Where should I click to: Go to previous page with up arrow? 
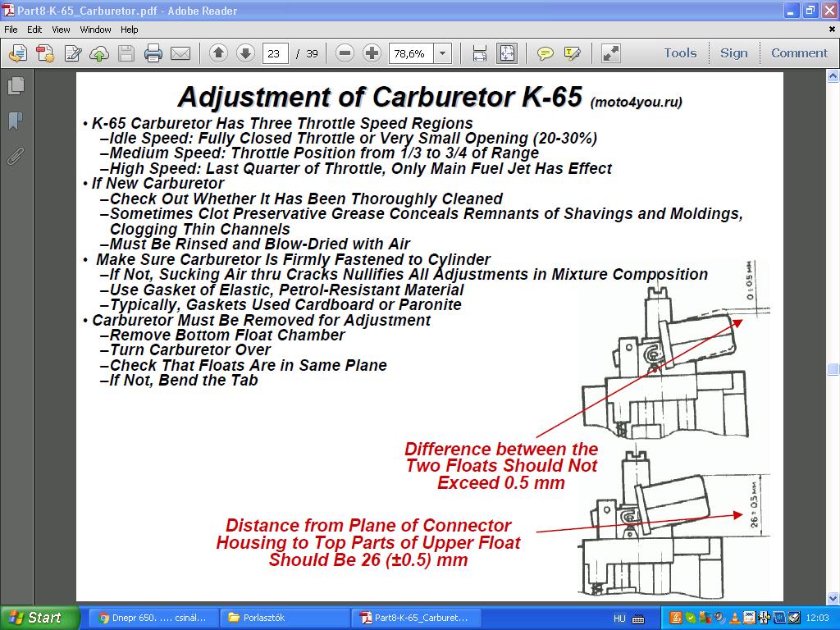[218, 53]
